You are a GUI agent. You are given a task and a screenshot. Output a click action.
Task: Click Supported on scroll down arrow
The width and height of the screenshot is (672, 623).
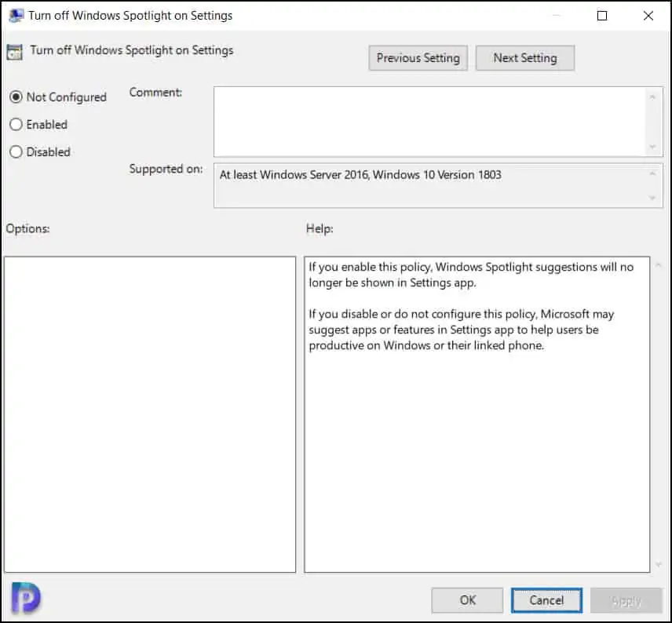coord(652,198)
